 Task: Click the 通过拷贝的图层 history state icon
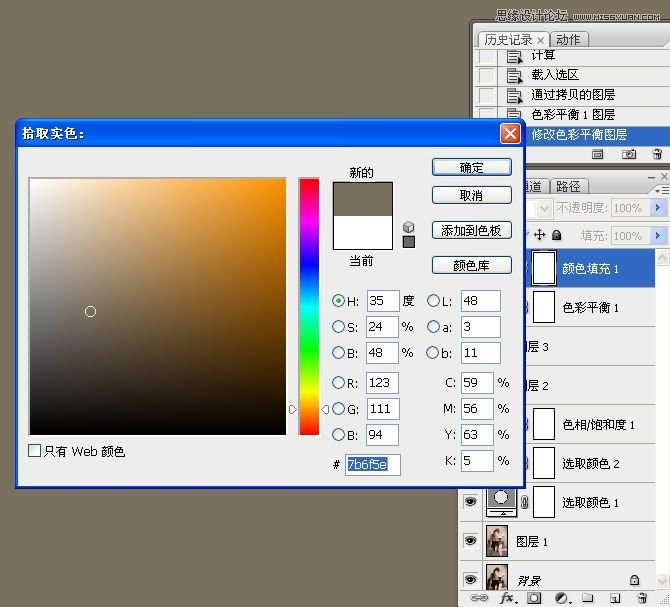514,95
